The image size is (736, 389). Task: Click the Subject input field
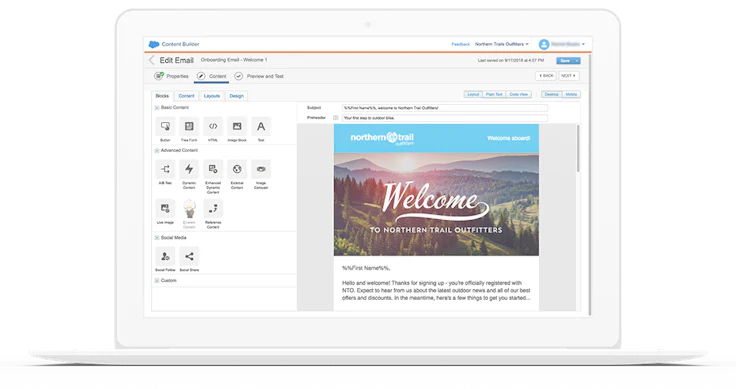[445, 108]
